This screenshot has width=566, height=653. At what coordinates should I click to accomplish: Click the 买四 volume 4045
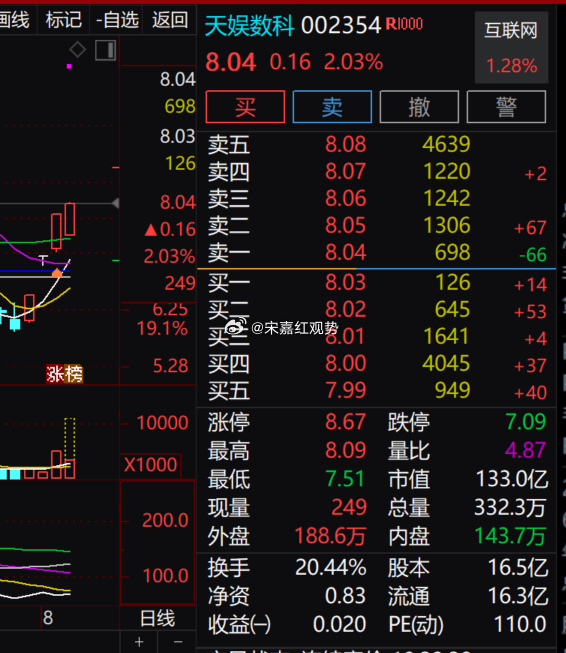pos(446,363)
